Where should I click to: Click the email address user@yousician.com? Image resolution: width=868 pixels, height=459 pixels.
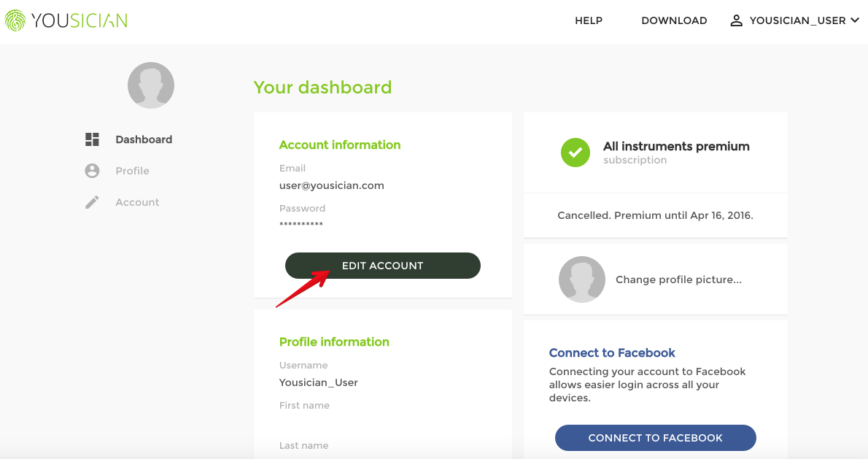tap(332, 185)
